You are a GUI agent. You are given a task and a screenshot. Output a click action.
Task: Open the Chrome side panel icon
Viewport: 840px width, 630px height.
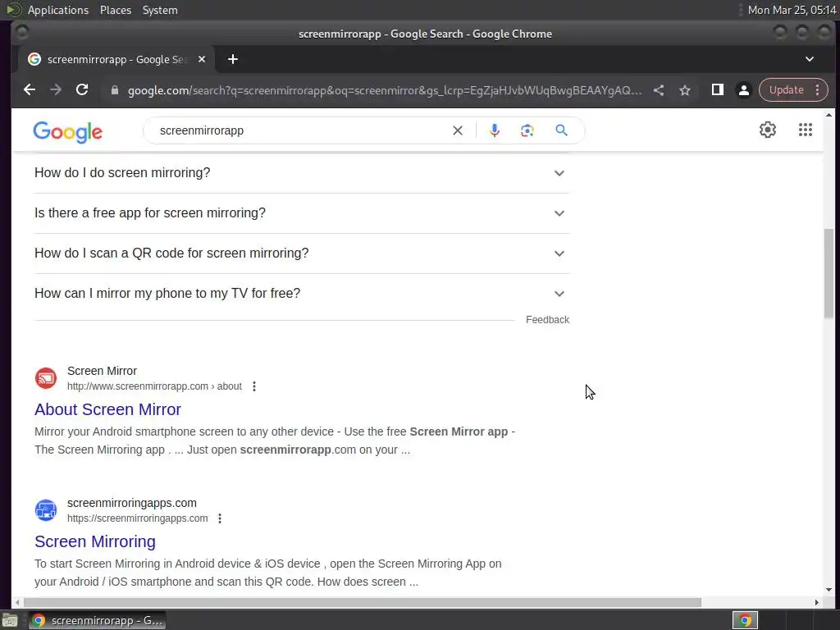point(717,90)
